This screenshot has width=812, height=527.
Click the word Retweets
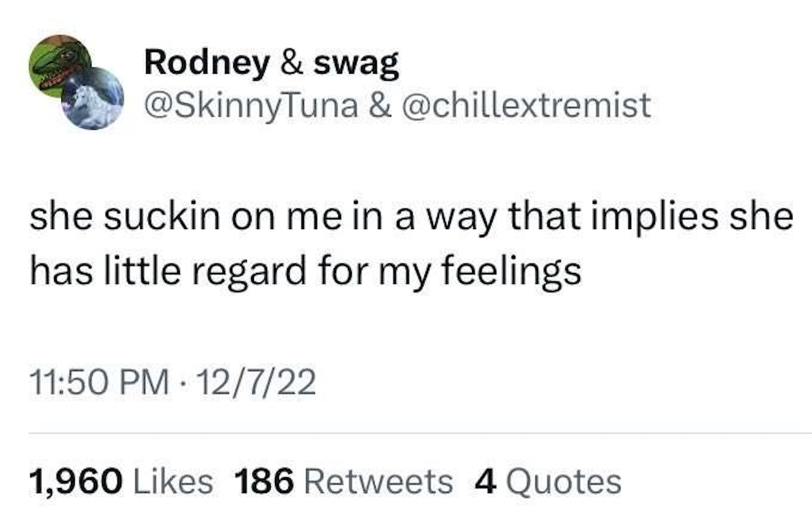coord(378,482)
